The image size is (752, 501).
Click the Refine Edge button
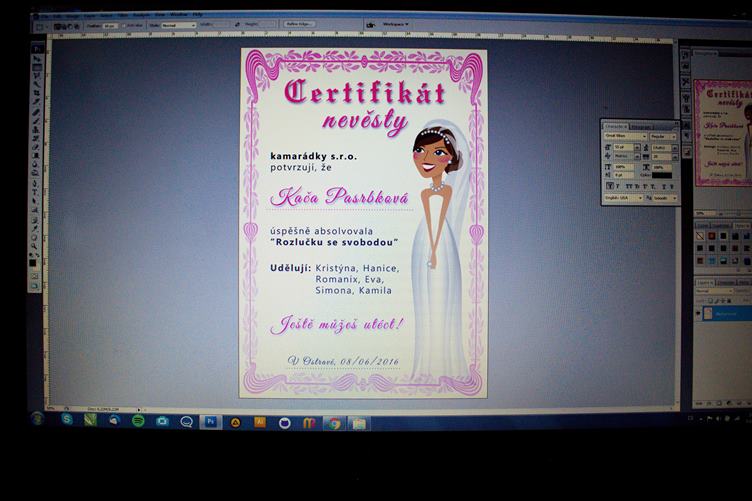point(299,23)
